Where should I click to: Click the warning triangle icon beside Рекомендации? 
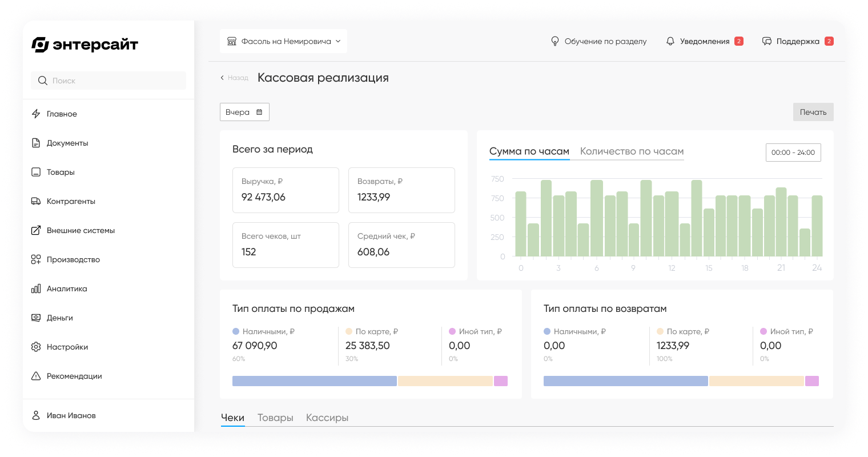pyautogui.click(x=36, y=376)
